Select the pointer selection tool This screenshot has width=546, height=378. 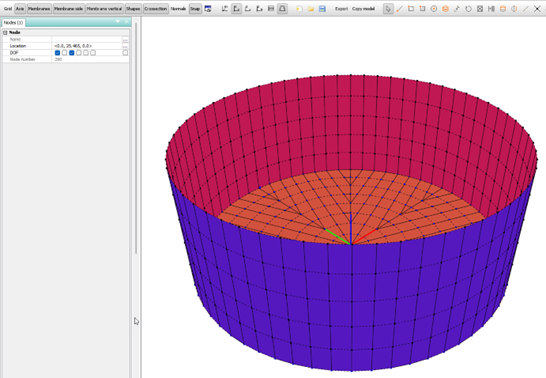(388, 9)
